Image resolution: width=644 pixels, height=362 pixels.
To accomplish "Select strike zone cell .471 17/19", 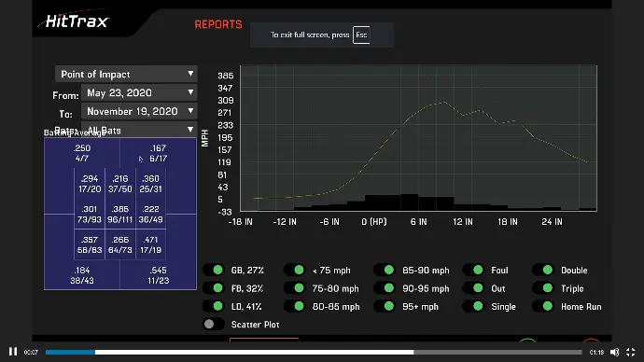I will (x=150, y=244).
